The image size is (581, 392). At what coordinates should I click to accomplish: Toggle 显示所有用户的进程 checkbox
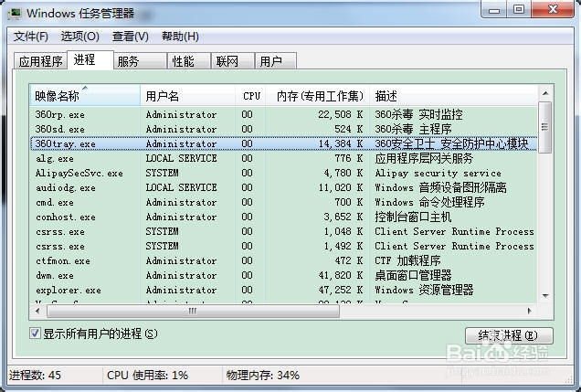36,334
